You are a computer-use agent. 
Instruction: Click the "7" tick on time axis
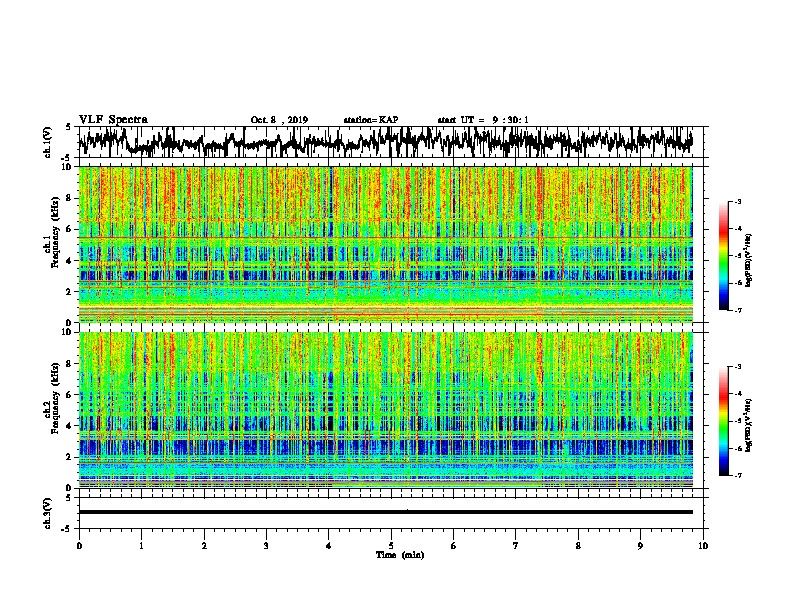coord(516,546)
